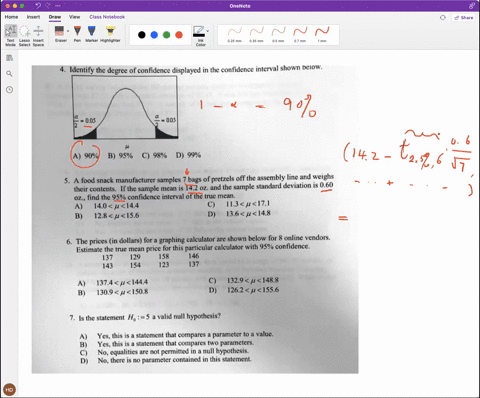Select the Pen tool
This screenshot has height=398, width=480.
(77, 34)
